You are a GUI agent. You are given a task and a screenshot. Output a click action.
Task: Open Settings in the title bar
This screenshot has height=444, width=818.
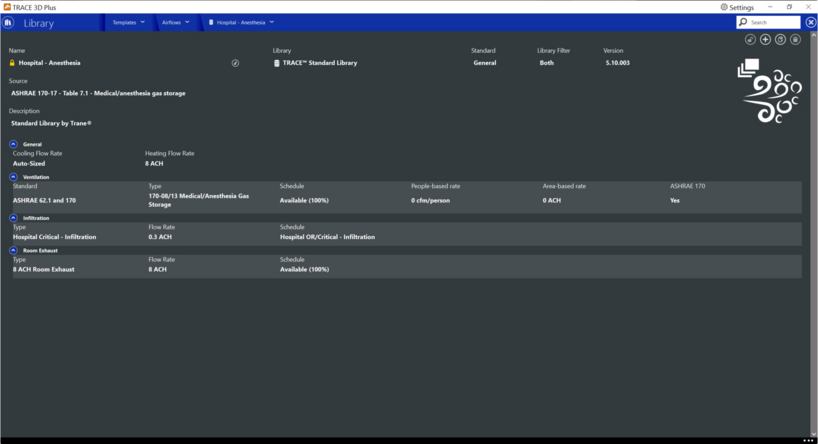(x=737, y=7)
